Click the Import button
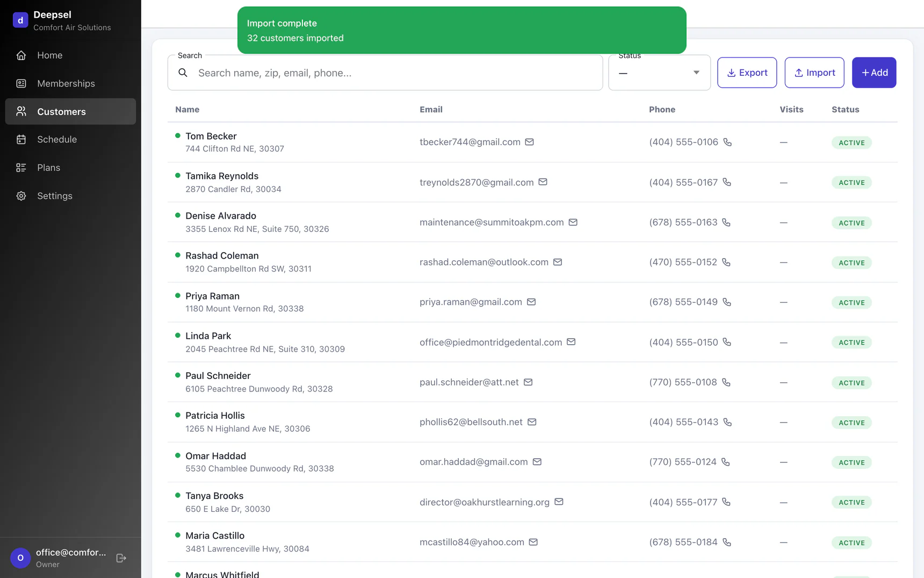Screen dimensions: 924x578 click(x=814, y=73)
